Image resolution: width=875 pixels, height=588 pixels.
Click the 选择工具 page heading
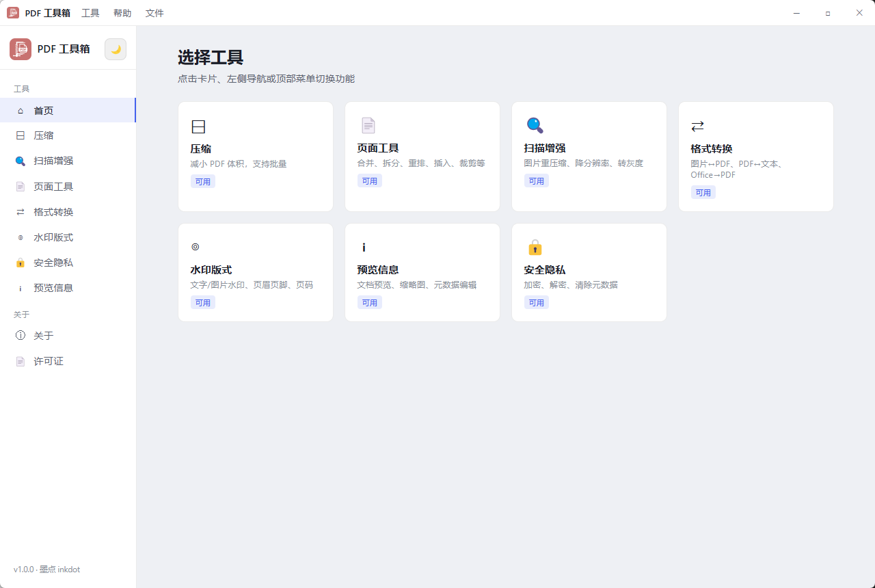pos(211,57)
